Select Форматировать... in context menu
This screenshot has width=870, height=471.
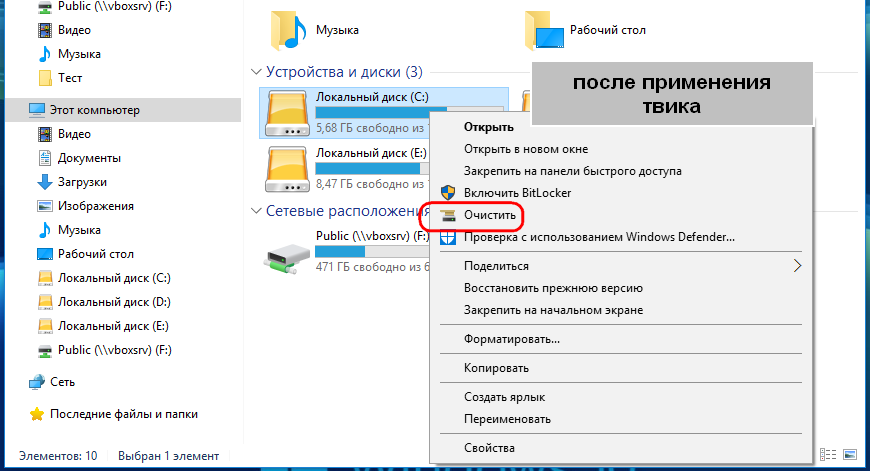click(512, 339)
